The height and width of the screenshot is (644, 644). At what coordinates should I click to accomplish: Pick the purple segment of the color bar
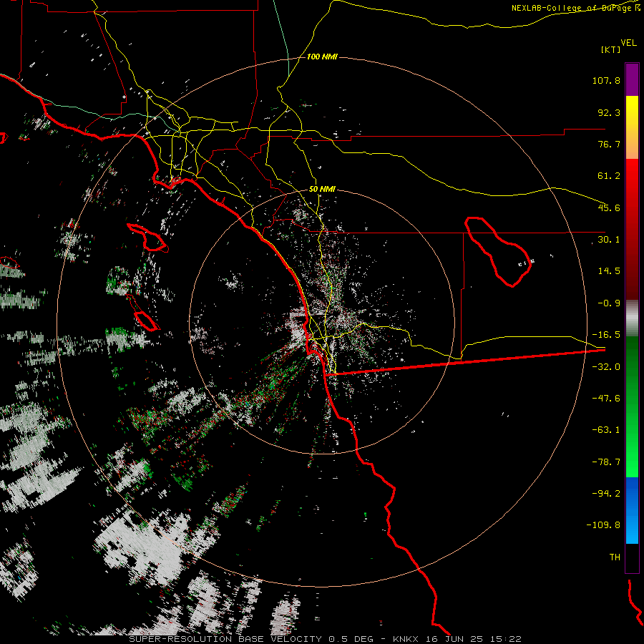[632, 79]
